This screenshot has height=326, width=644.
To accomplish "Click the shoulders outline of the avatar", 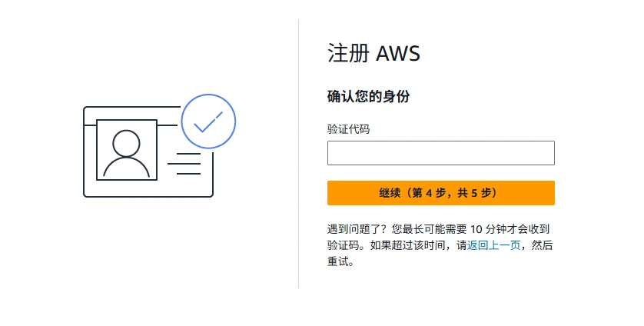I will click(x=127, y=168).
